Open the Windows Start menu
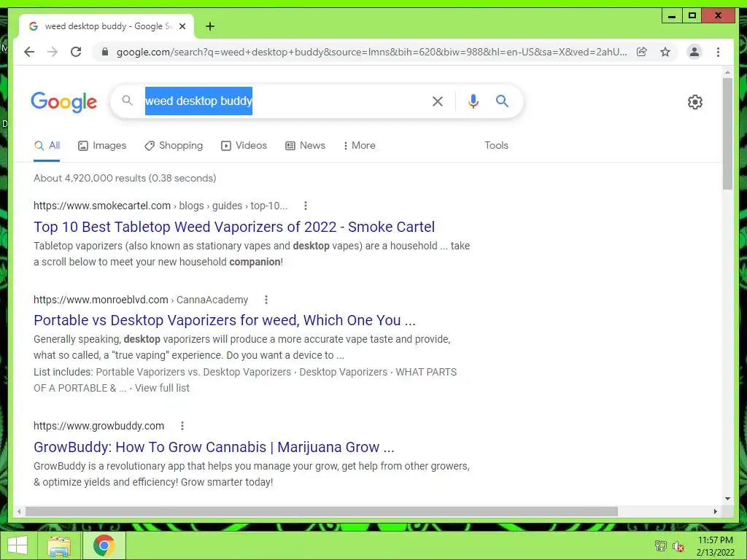This screenshot has height=560, width=747. (x=18, y=545)
